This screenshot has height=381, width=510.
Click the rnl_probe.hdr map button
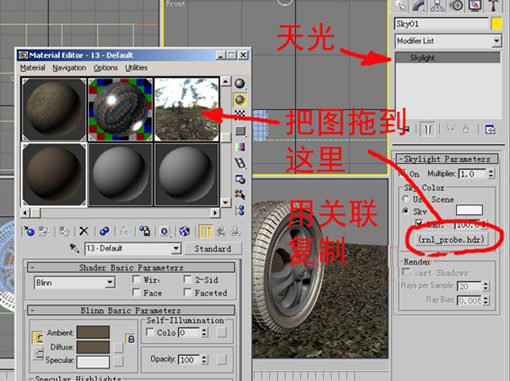[x=451, y=239]
